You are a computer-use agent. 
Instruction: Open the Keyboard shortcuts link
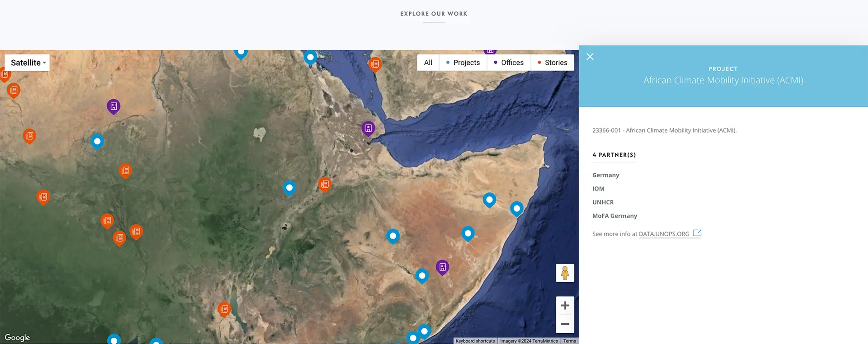pos(475,341)
